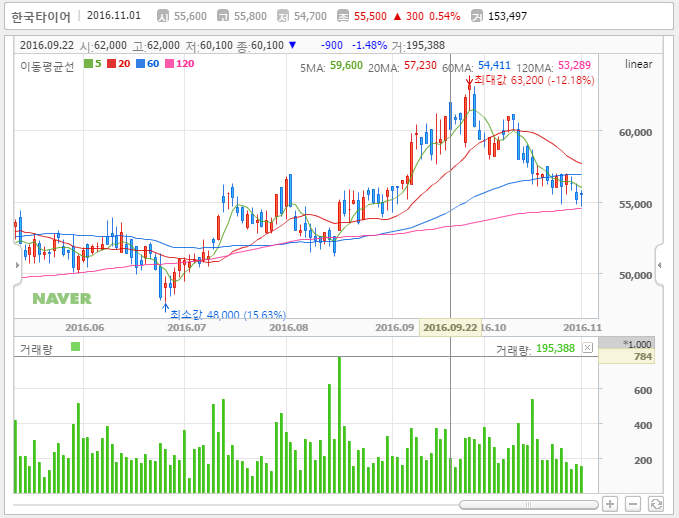
Task: Click the 60,000 price axis label
Action: [635, 133]
